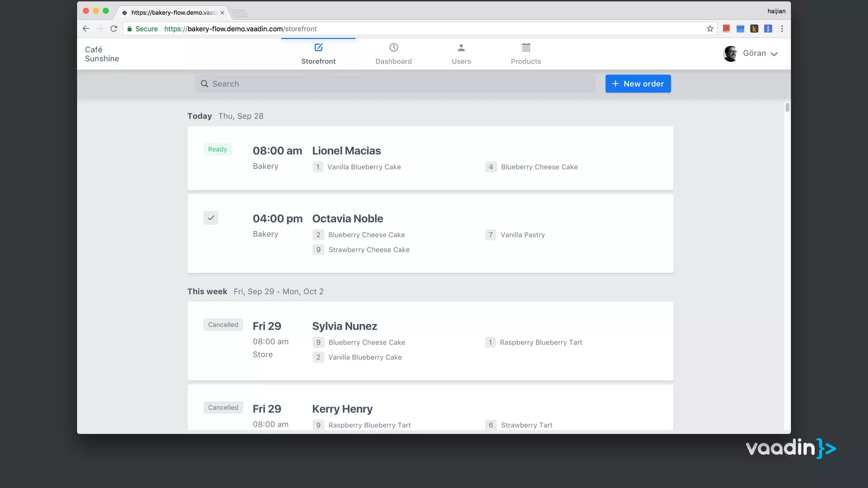Click the Storefront edit icon
The height and width of the screenshot is (488, 868).
pyautogui.click(x=318, y=47)
